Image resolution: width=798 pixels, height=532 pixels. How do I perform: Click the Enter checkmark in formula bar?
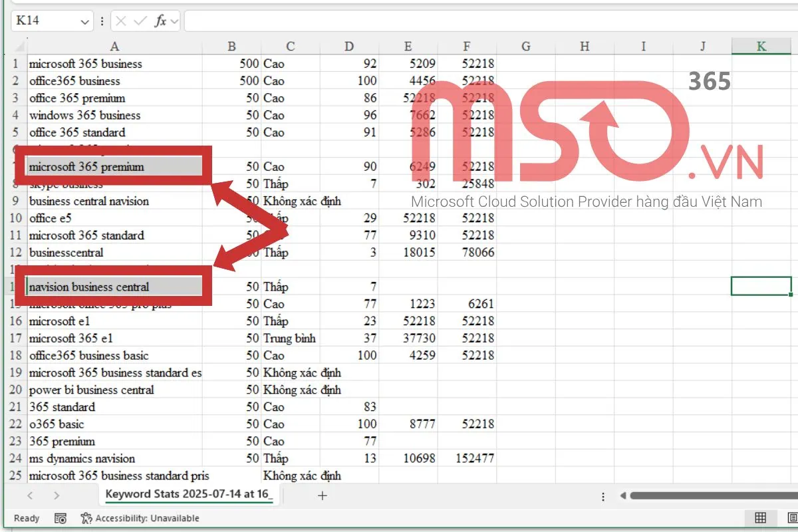[140, 21]
